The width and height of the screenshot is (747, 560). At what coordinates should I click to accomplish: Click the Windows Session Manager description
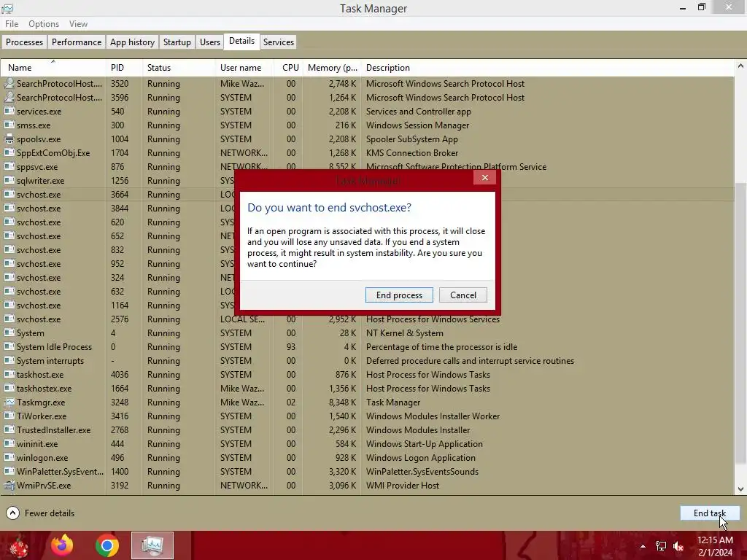tap(417, 125)
